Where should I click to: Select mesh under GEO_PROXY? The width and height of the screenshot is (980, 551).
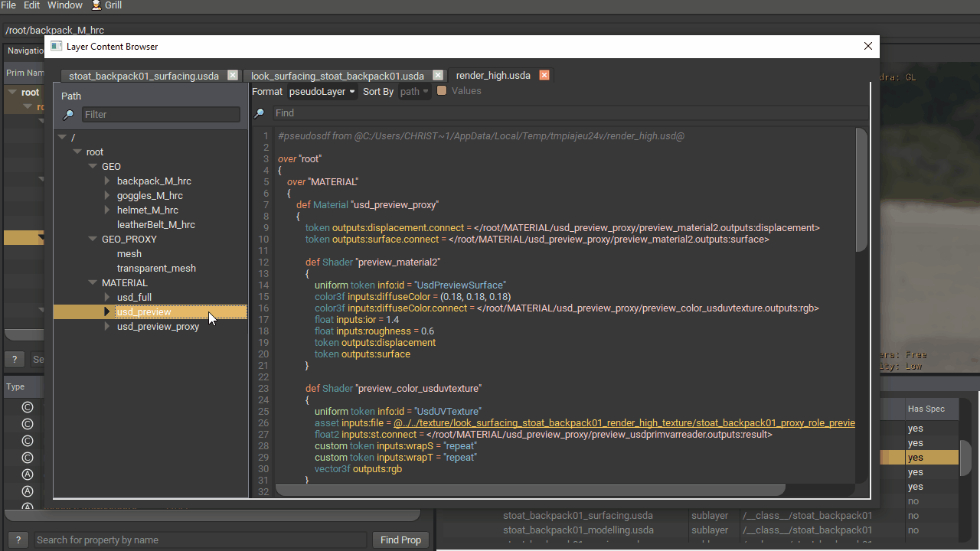129,254
